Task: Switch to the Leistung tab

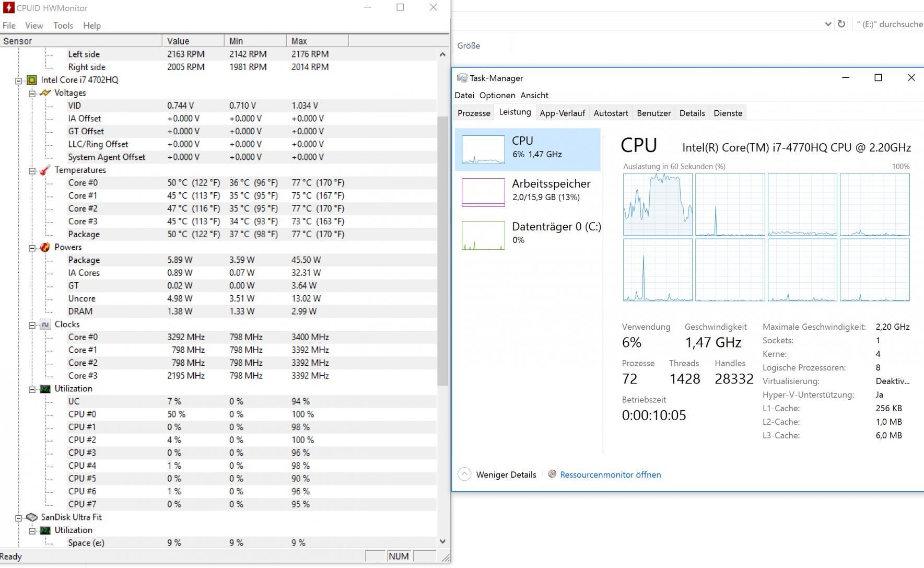Action: pyautogui.click(x=515, y=112)
